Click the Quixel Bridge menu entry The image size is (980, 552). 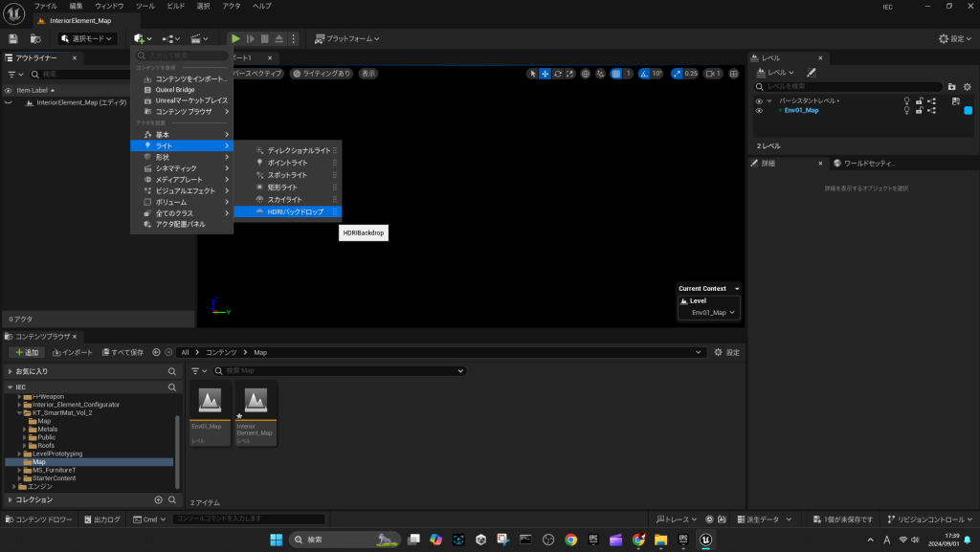point(174,90)
